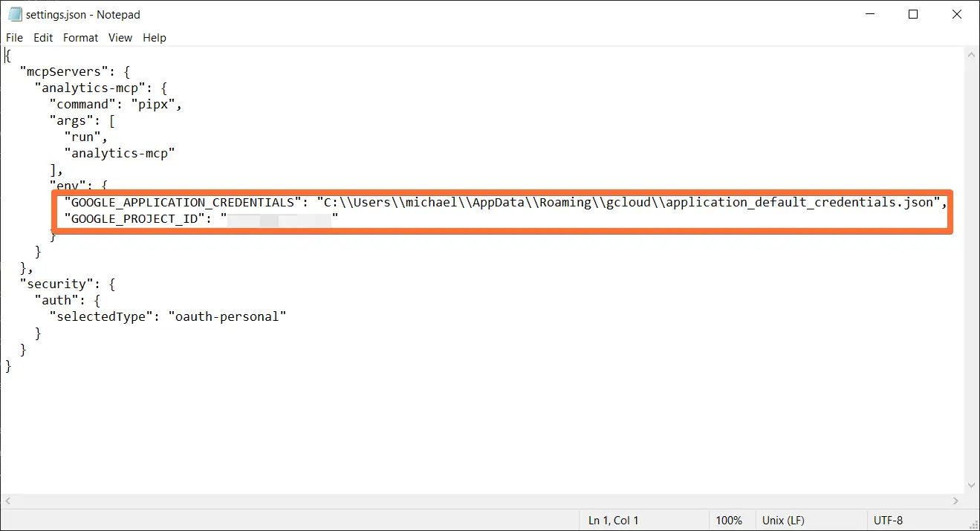Click the scrollbar up arrow
The height and width of the screenshot is (531, 980).
(971, 53)
